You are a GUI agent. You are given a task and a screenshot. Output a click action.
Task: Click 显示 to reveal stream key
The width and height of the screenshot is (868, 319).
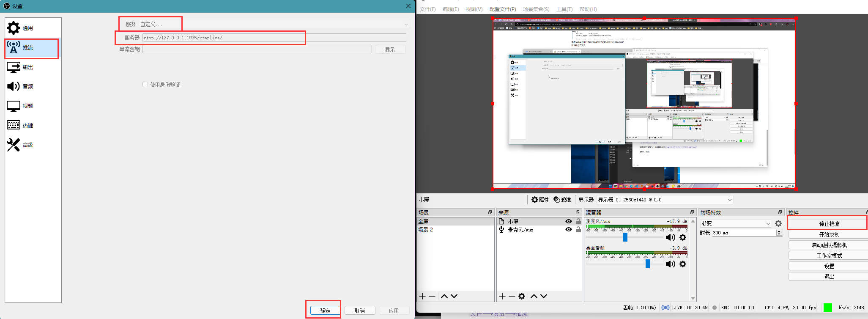tap(390, 49)
